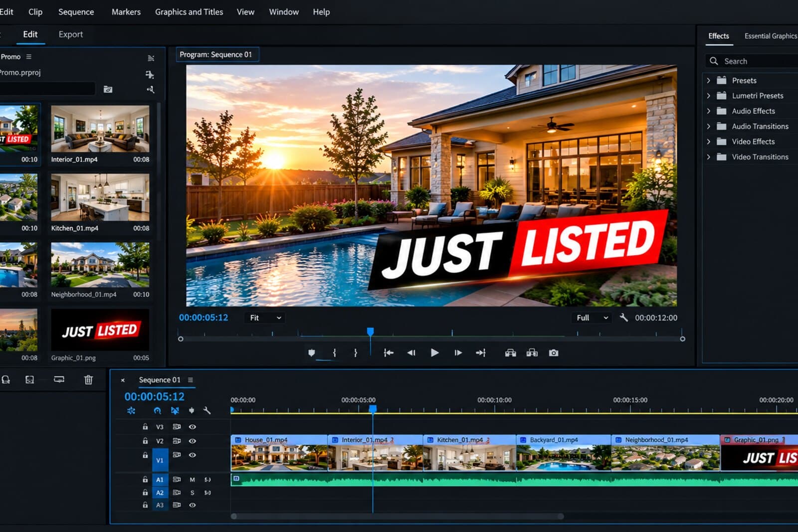Click the Lift button in the transport bar

(510, 353)
